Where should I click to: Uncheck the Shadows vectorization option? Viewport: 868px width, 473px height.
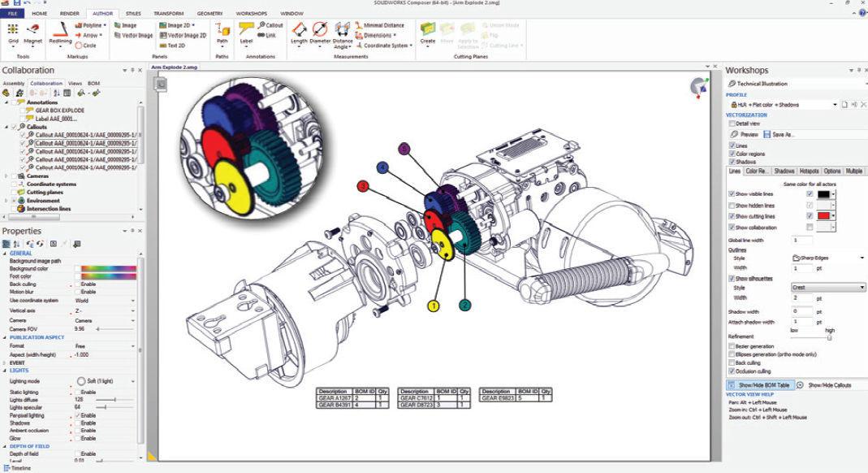point(732,163)
